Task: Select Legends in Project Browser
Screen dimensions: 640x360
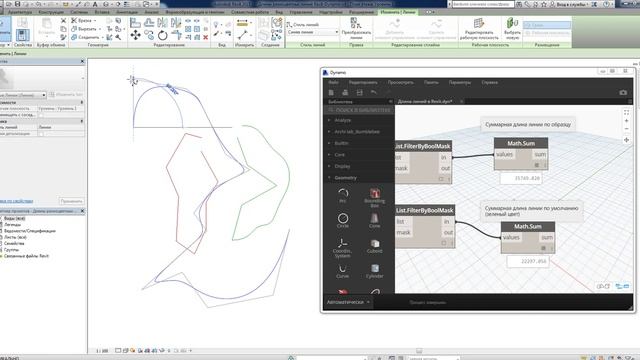Action: click(x=13, y=224)
